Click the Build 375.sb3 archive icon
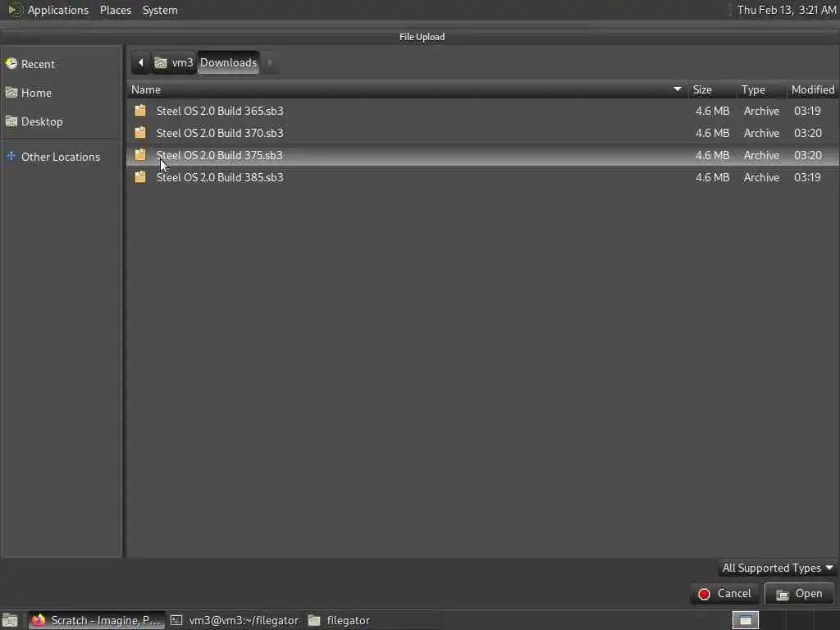The image size is (840, 630). [x=140, y=155]
